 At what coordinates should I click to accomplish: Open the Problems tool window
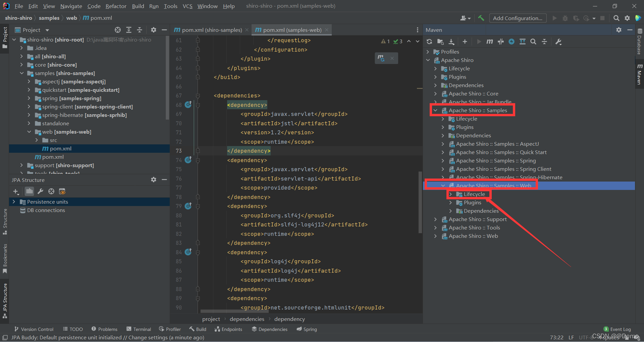click(x=104, y=329)
